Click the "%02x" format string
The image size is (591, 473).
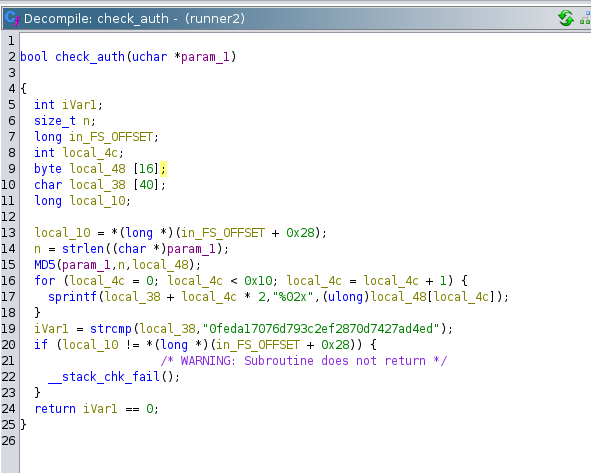[x=296, y=297]
